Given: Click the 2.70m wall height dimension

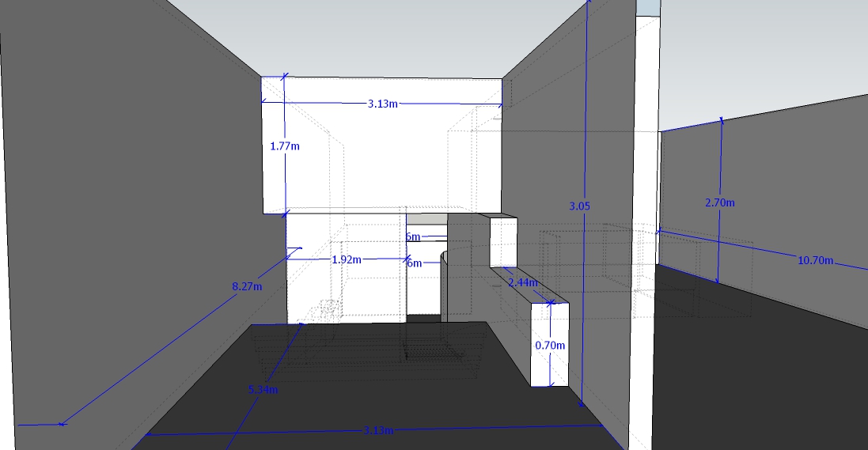Looking at the screenshot, I should tap(719, 202).
